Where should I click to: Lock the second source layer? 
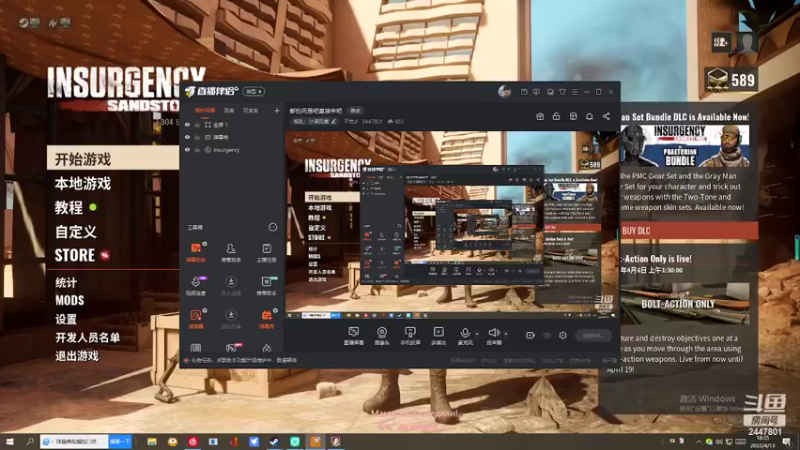coord(197,137)
